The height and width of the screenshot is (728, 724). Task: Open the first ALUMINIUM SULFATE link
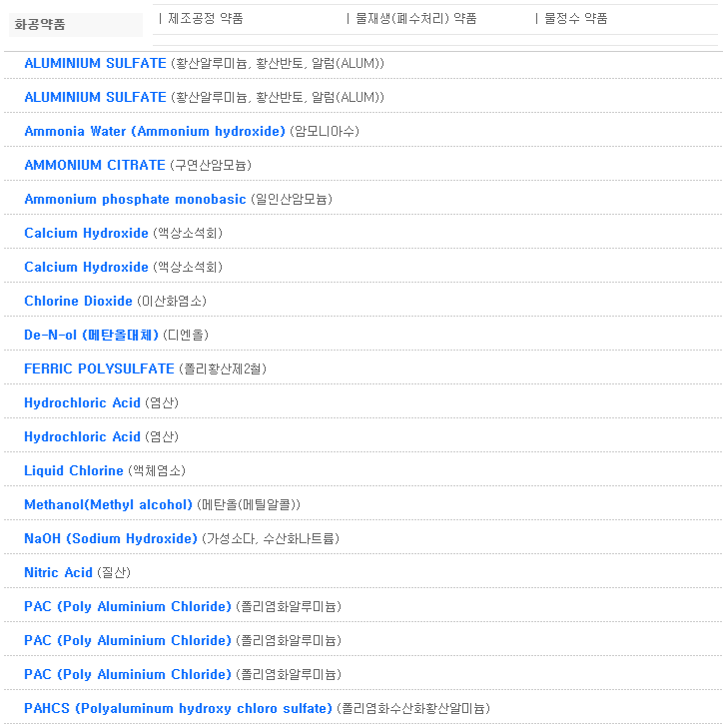click(95, 63)
